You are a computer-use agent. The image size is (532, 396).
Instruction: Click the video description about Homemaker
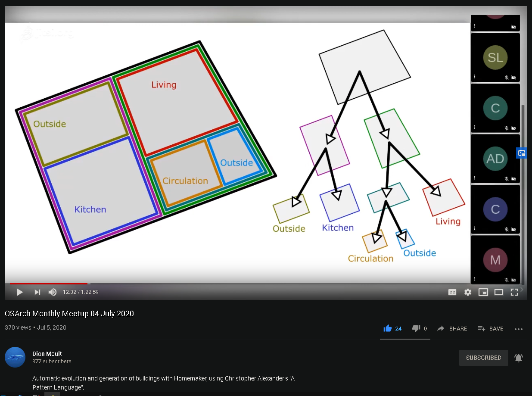coord(163,383)
